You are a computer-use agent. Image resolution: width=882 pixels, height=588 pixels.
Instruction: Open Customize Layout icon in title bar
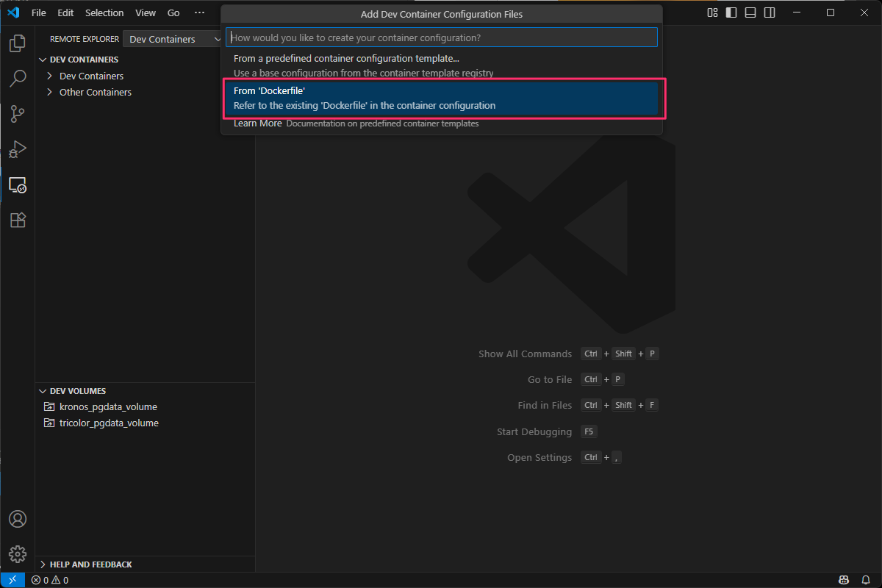(712, 12)
